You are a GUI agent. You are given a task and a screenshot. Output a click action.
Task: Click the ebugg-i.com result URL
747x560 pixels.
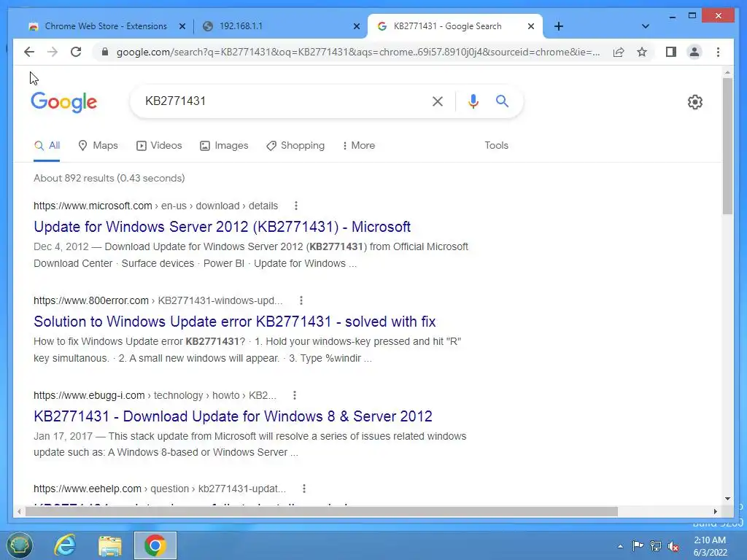(155, 395)
